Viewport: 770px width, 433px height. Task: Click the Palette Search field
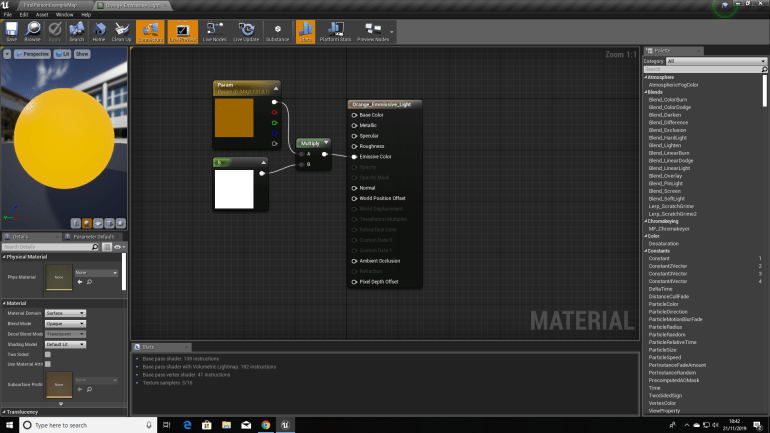[x=702, y=69]
